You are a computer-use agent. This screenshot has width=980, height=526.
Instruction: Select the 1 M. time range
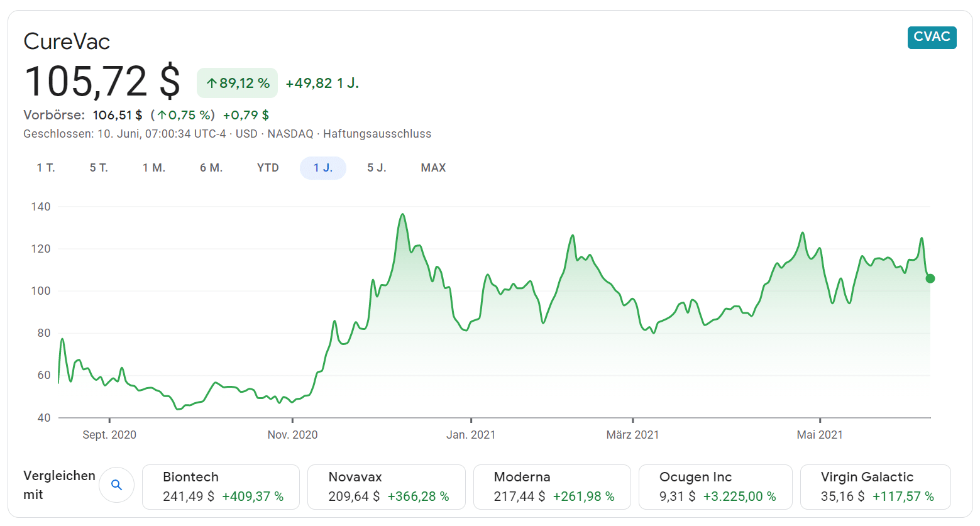pos(154,168)
